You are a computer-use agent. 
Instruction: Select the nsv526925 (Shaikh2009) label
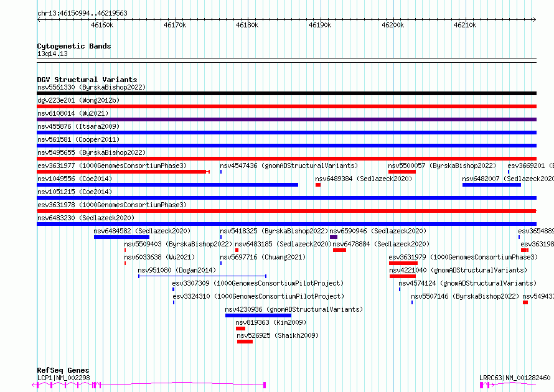(278, 335)
